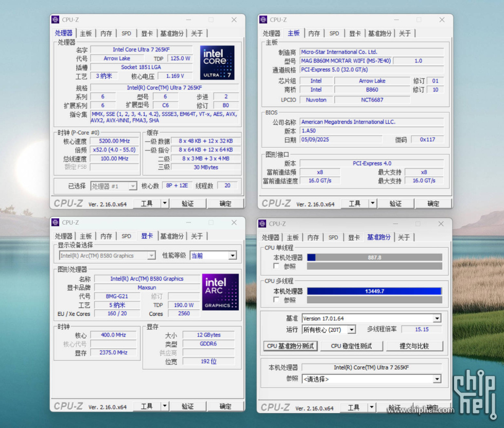Viewport: 504px width, 428px height.
Task: Switch to 主板 tab in processor window
Action: coord(86,33)
